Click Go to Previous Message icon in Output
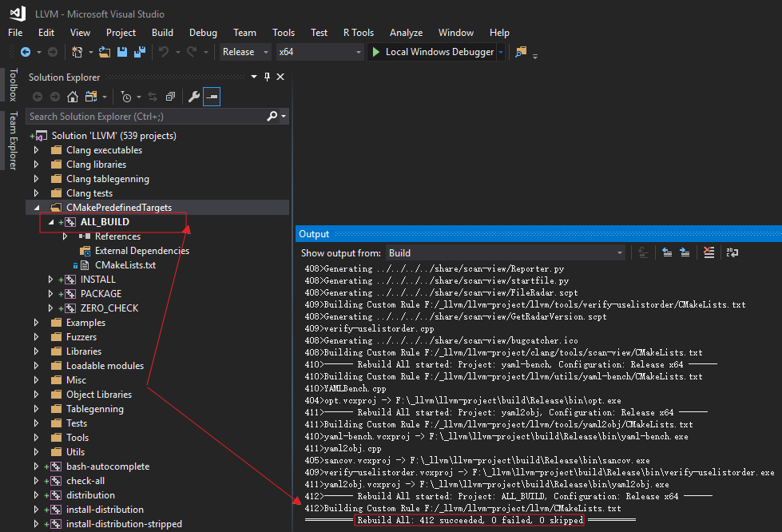The image size is (782, 532). (x=667, y=252)
